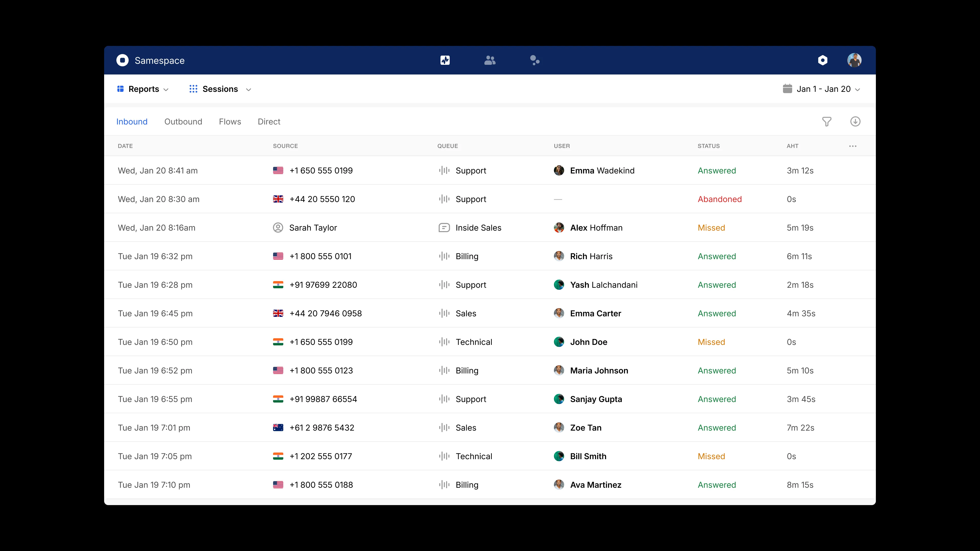Open the AI assistant icon in top bar
This screenshot has height=551, width=980.
[x=535, y=60]
